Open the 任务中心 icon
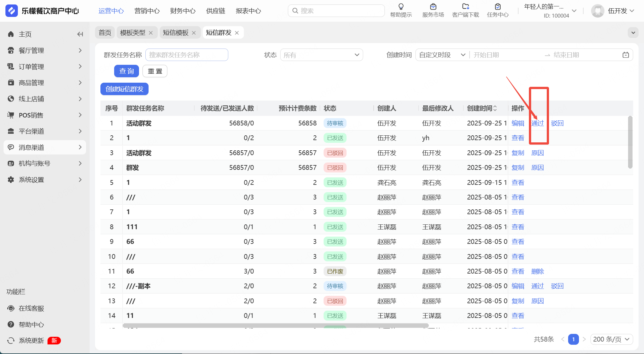Image resolution: width=644 pixels, height=354 pixels. coord(497,7)
